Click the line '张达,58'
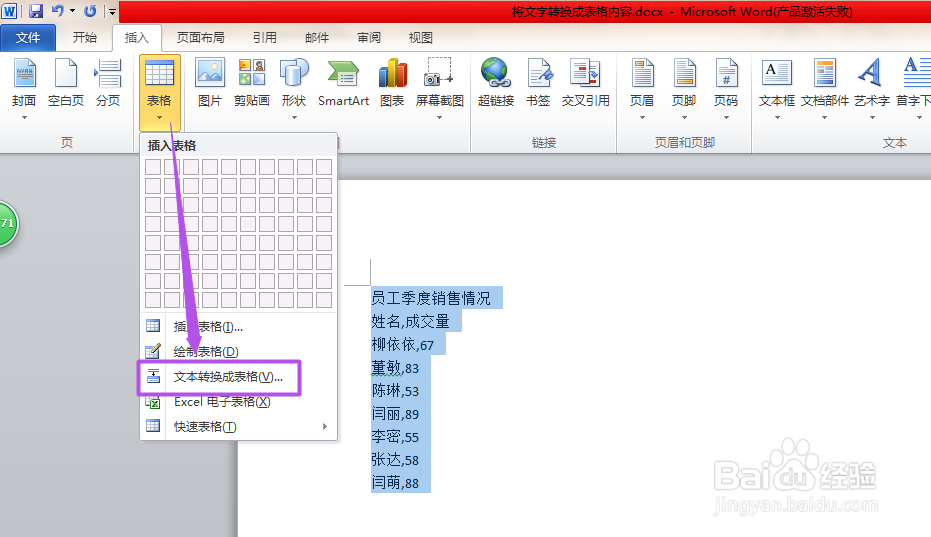This screenshot has height=537, width=931. [395, 460]
